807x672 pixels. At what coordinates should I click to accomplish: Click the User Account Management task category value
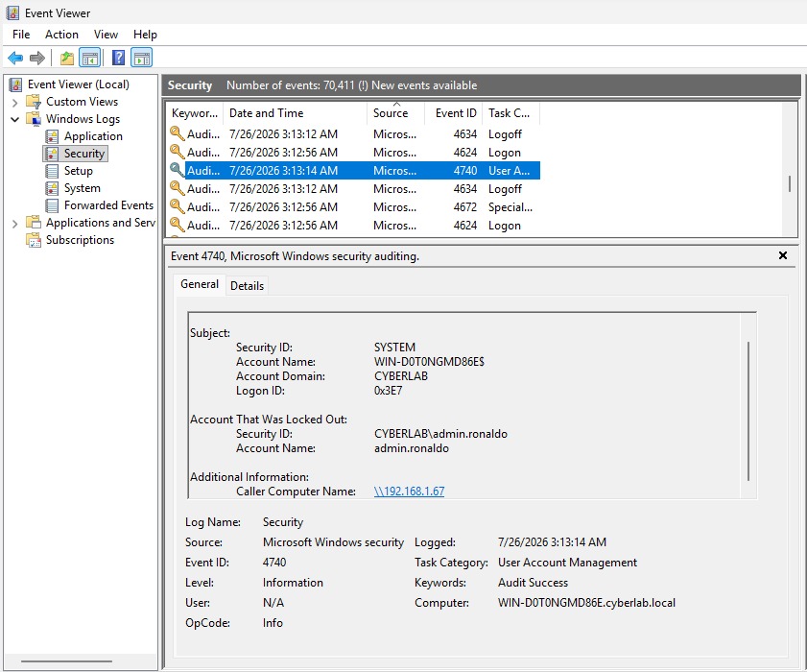tap(567, 563)
